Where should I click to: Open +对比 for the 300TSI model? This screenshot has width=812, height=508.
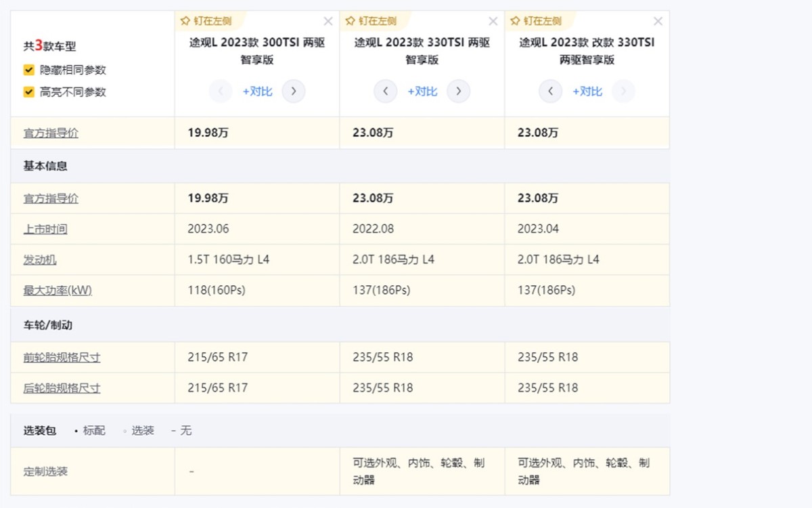pyautogui.click(x=257, y=91)
